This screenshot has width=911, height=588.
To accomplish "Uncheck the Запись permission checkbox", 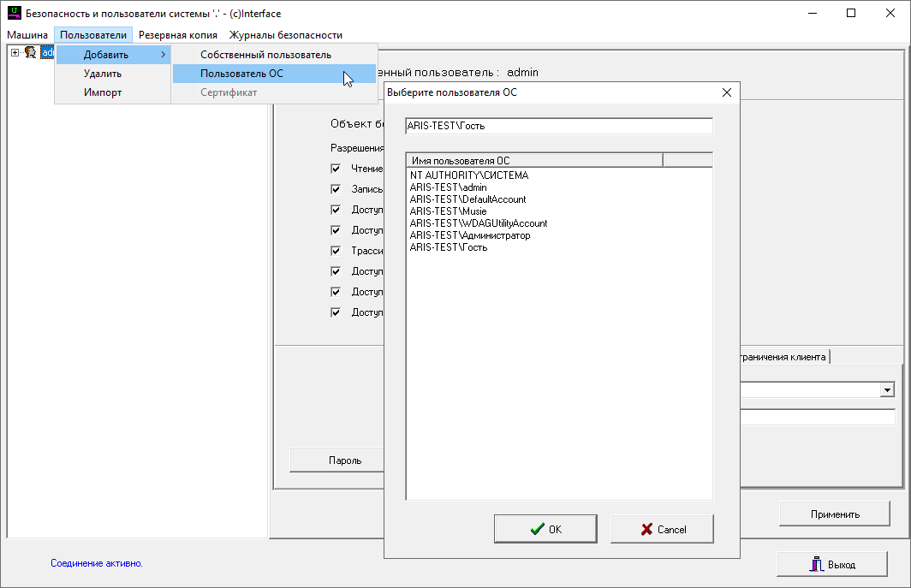I will 336,189.
